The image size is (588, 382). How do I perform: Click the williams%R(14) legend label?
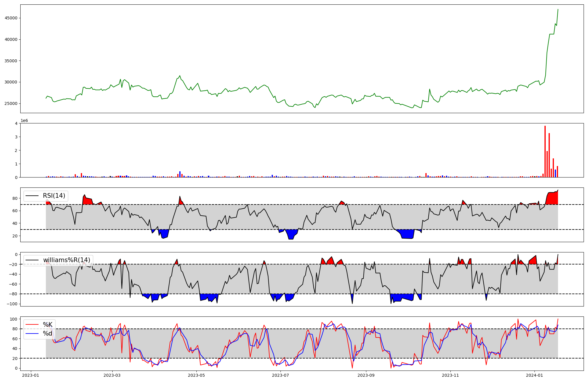click(x=67, y=260)
